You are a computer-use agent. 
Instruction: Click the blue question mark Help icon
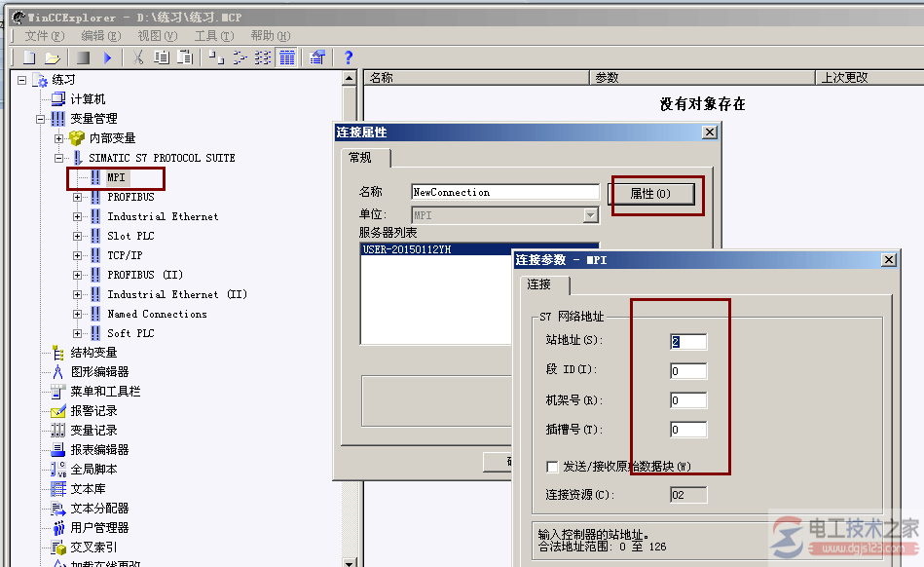(x=349, y=57)
